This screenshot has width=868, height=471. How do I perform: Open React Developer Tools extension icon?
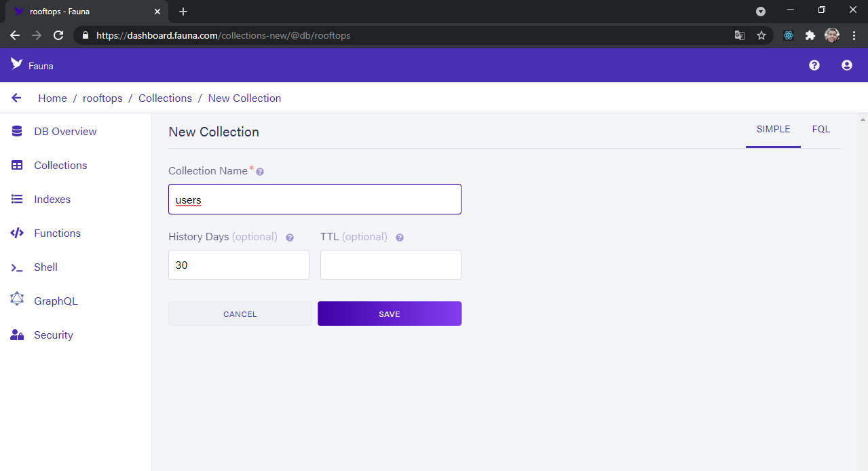tap(789, 35)
